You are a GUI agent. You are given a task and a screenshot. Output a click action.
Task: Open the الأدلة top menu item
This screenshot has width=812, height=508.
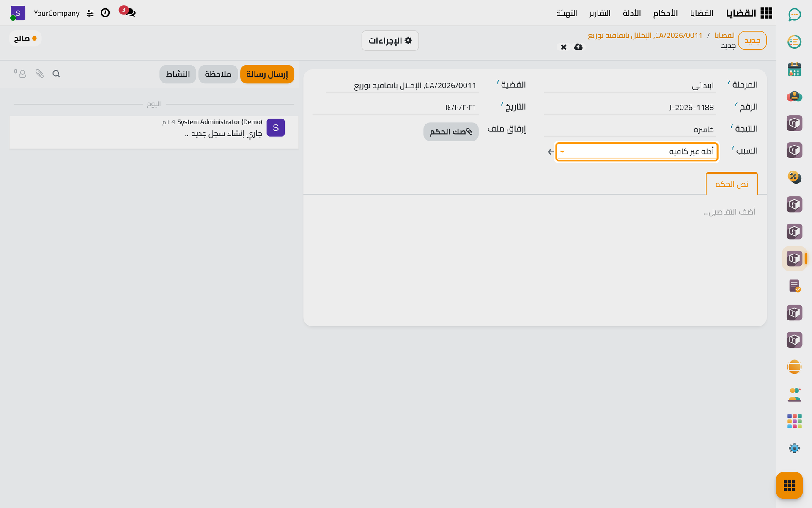(632, 13)
